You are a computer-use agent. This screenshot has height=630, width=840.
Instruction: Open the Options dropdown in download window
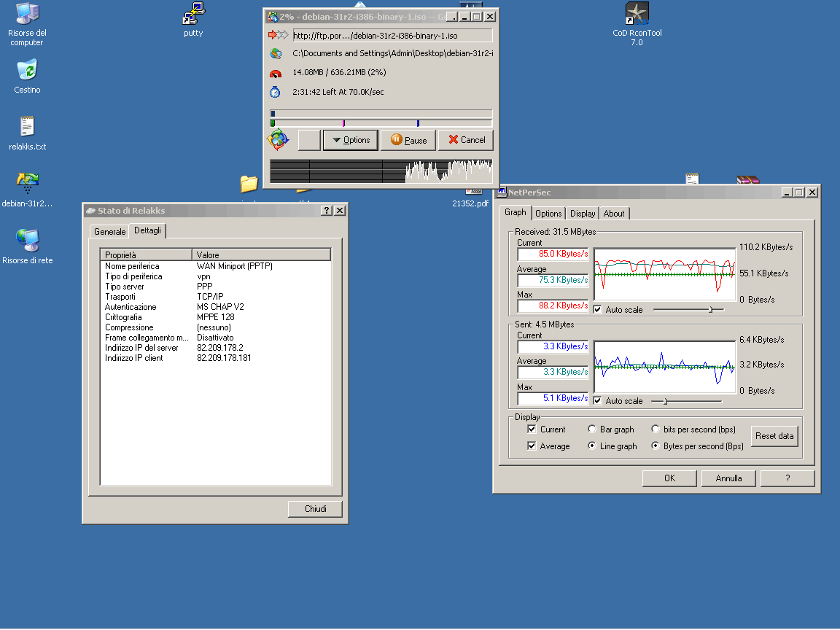pyautogui.click(x=350, y=140)
